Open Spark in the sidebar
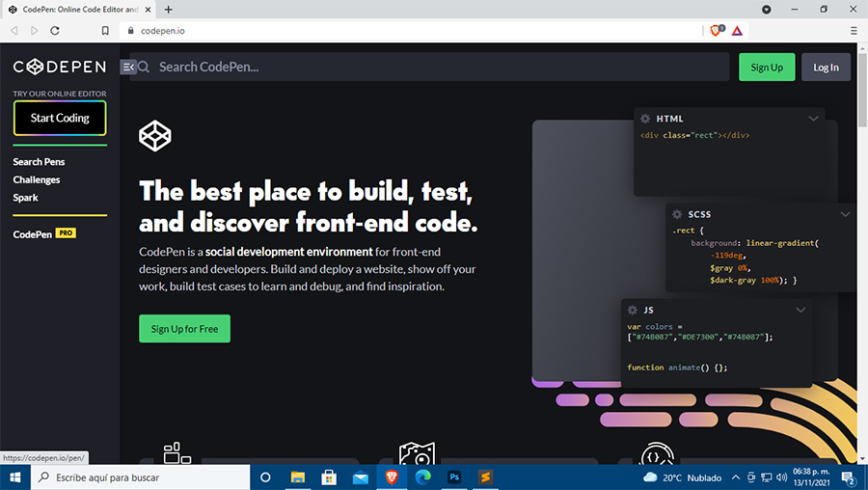Image resolution: width=868 pixels, height=490 pixels. (25, 198)
